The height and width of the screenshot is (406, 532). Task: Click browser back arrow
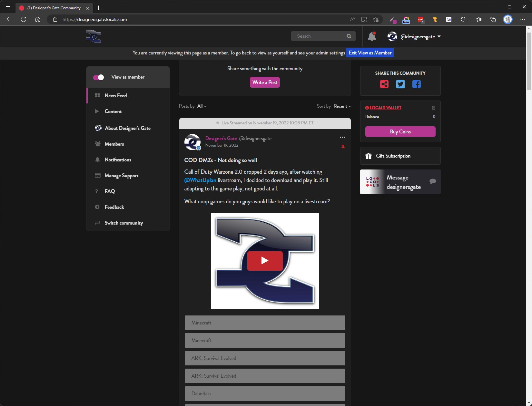tap(9, 19)
